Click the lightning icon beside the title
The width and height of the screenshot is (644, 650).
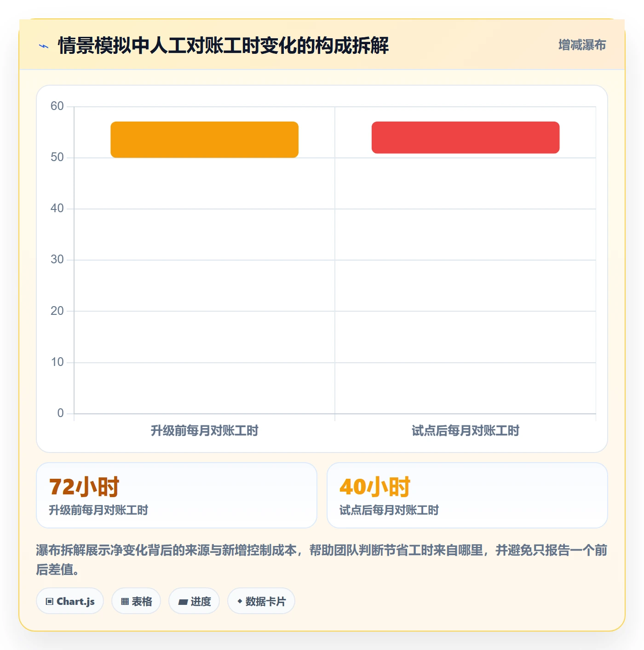[x=44, y=46]
